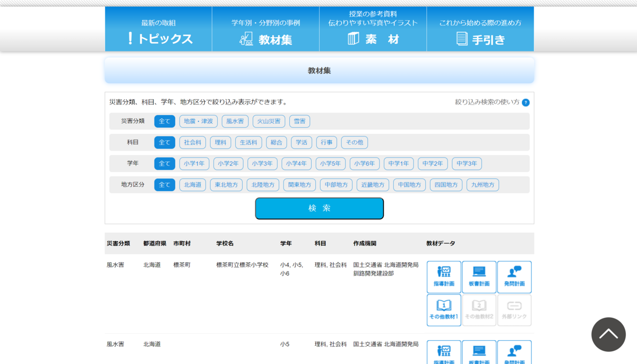Screen dimensions: 637x364
Task: Open その他教材1 for 標茶町立標茶小学校
Action: 444,310
